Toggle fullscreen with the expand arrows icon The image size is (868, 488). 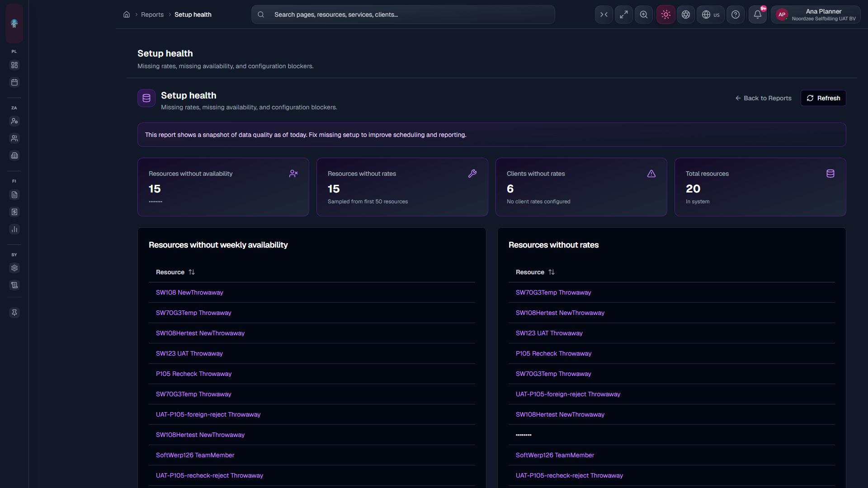[624, 14]
